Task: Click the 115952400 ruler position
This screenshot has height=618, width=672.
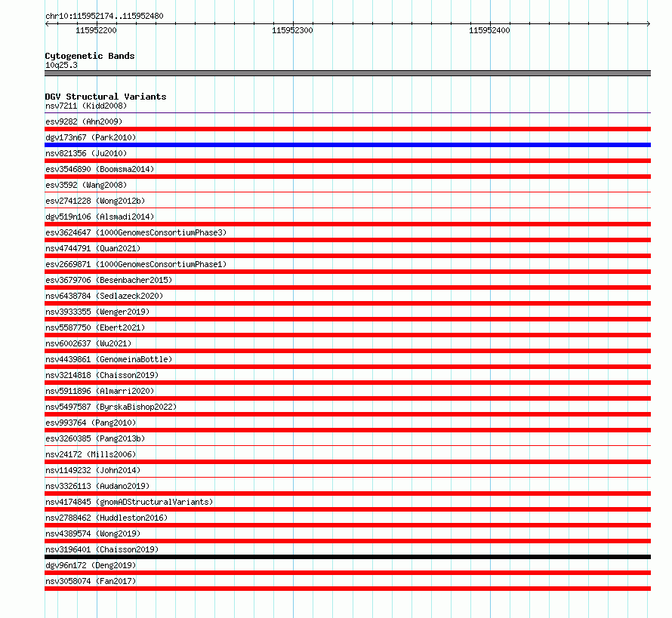Action: click(489, 30)
